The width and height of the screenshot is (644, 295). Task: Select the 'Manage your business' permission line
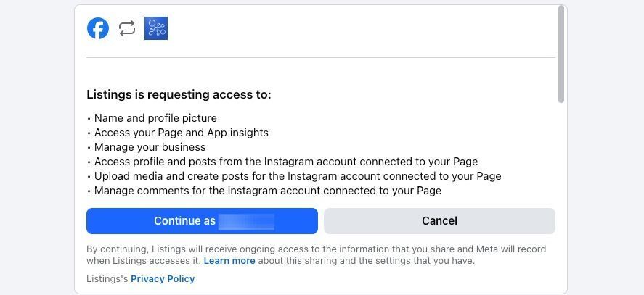coord(146,147)
